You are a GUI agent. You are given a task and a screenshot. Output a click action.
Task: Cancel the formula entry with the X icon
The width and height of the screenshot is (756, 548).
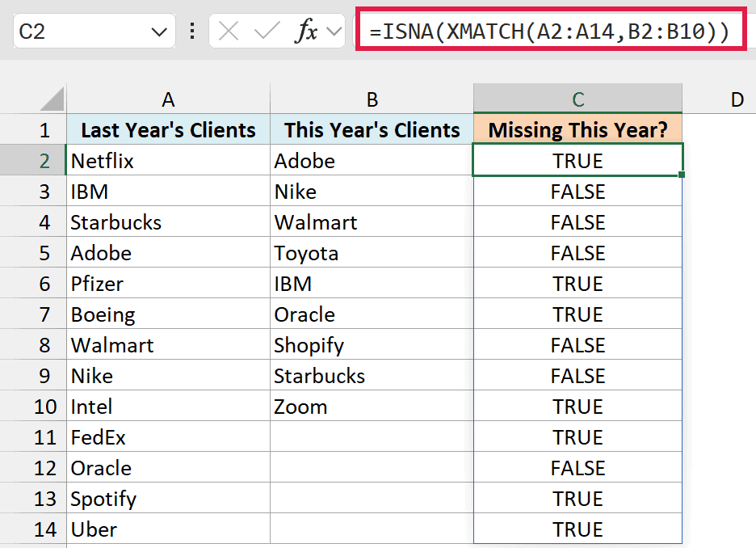[228, 32]
